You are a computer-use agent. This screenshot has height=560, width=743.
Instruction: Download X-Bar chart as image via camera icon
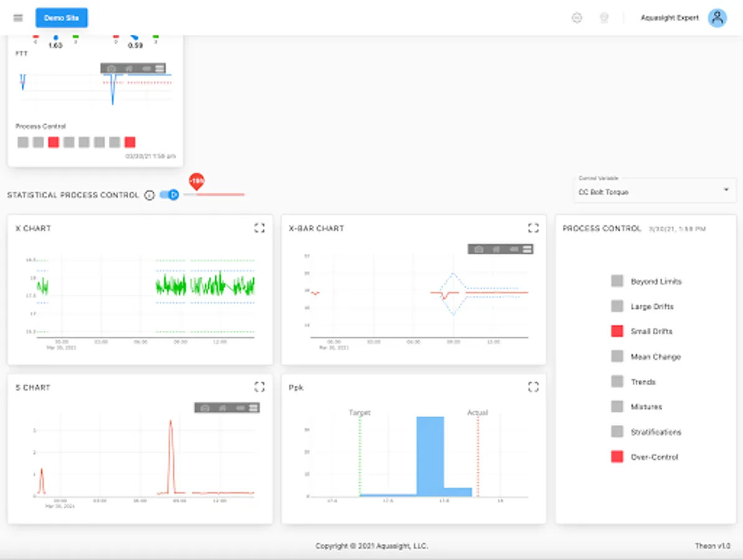[x=479, y=250]
